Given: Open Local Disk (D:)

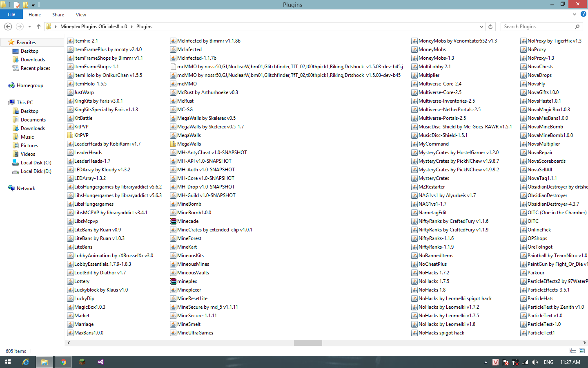Looking at the screenshot, I should 36,171.
